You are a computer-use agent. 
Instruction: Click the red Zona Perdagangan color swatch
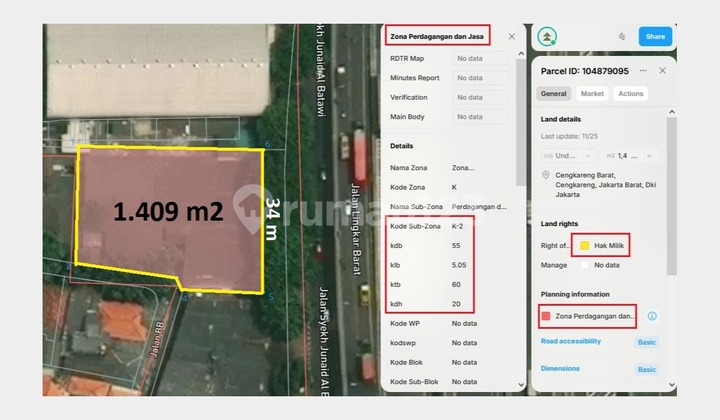coord(546,316)
